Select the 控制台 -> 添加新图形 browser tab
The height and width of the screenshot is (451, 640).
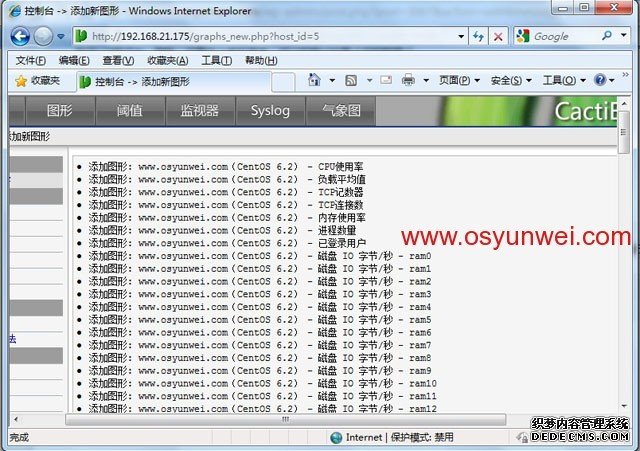click(x=173, y=82)
